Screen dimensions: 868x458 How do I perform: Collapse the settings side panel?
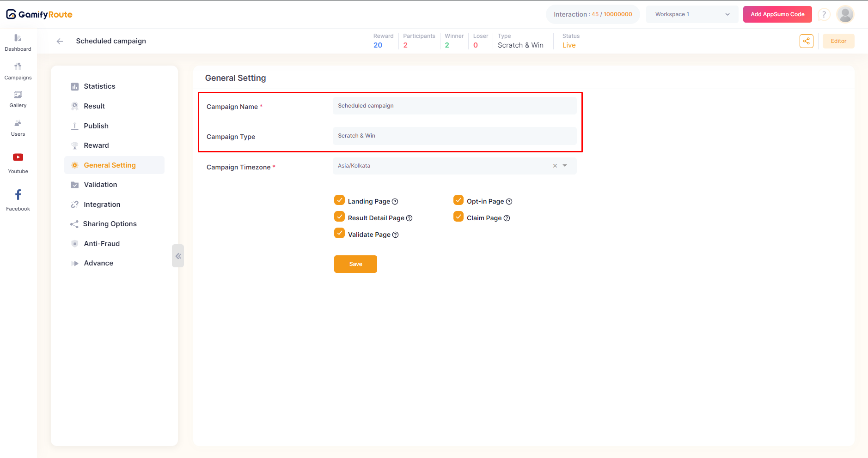click(178, 256)
